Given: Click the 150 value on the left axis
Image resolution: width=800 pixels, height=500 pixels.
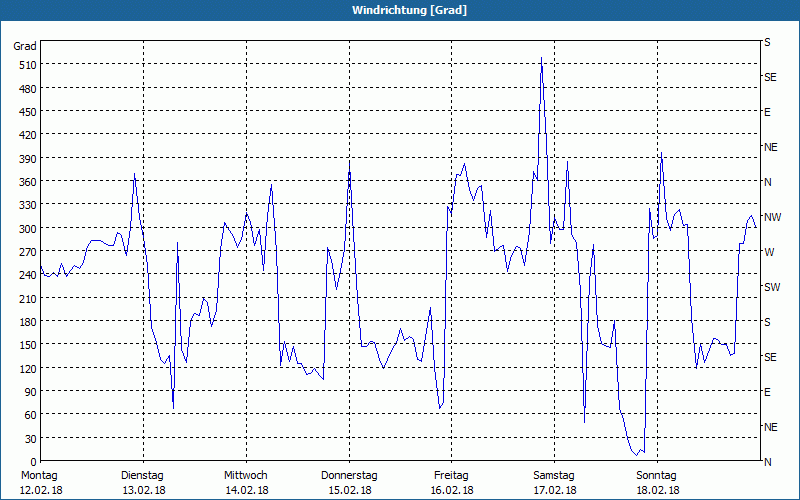Looking at the screenshot, I should [28, 345].
